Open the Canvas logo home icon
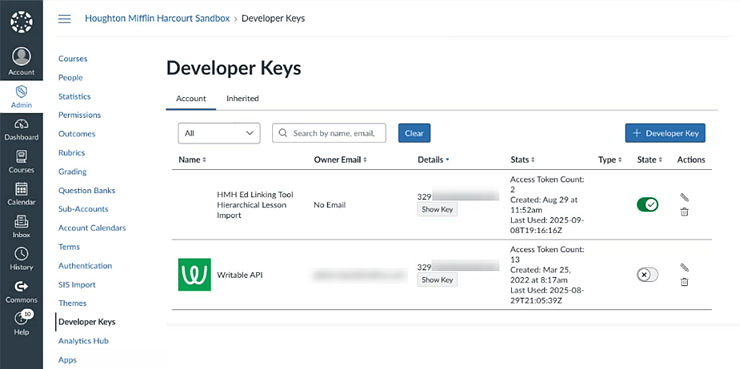Viewport: 740px width, 369px height. [x=21, y=22]
